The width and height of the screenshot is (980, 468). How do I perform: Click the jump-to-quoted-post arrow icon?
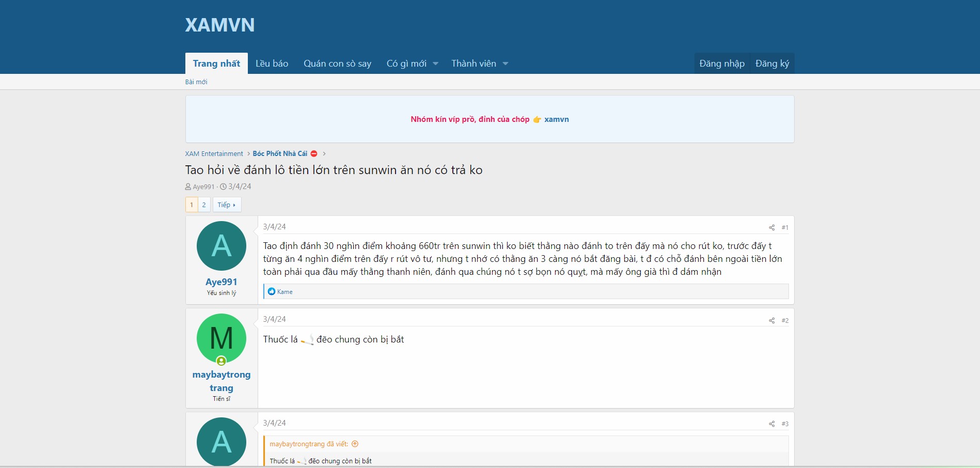coord(355,444)
